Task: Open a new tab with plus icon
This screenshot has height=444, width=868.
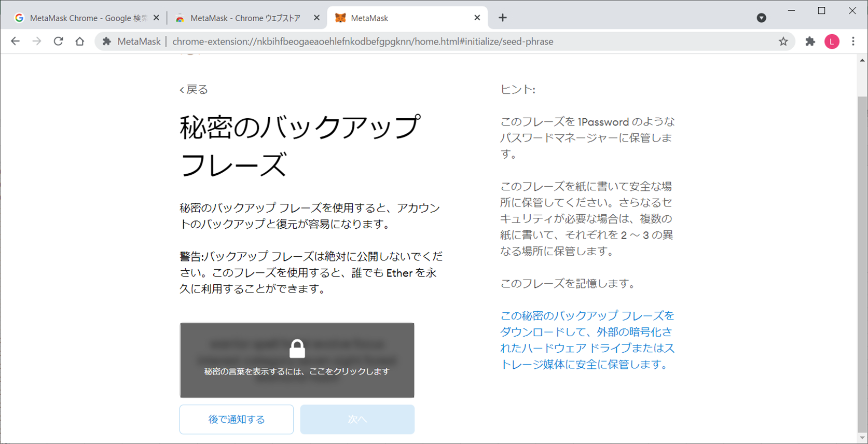Action: click(502, 18)
